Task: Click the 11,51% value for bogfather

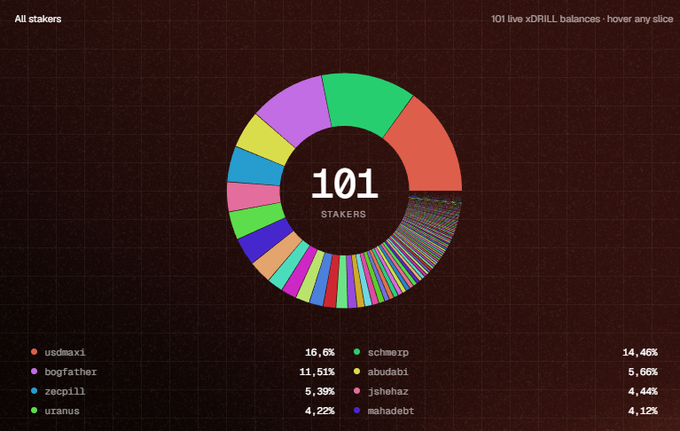Action: tap(317, 372)
